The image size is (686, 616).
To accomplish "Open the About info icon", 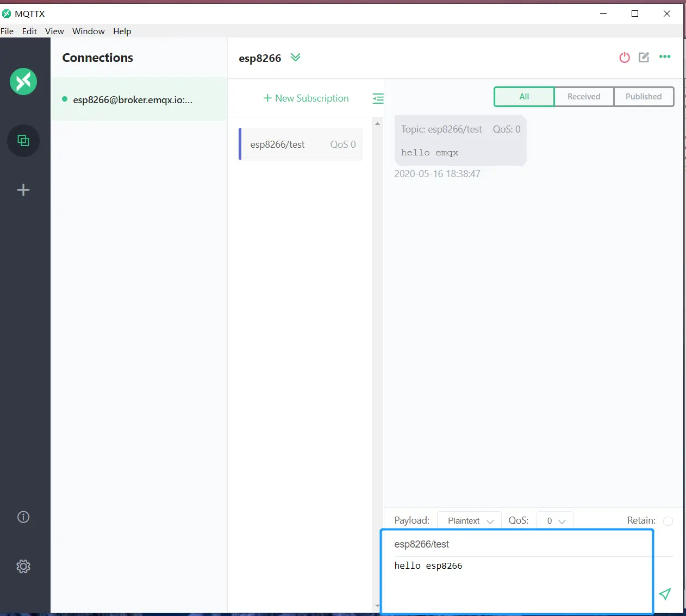I will [23, 517].
